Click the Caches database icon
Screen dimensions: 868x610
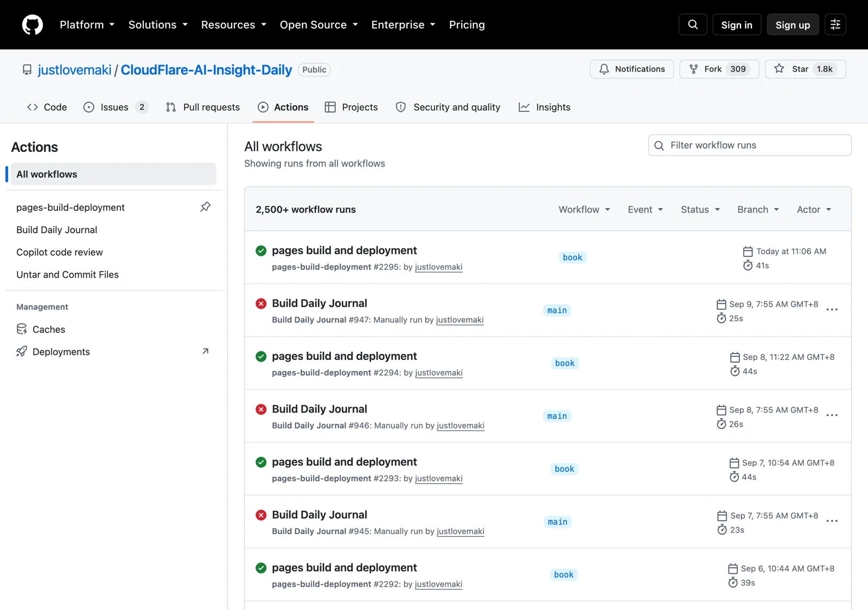[22, 329]
